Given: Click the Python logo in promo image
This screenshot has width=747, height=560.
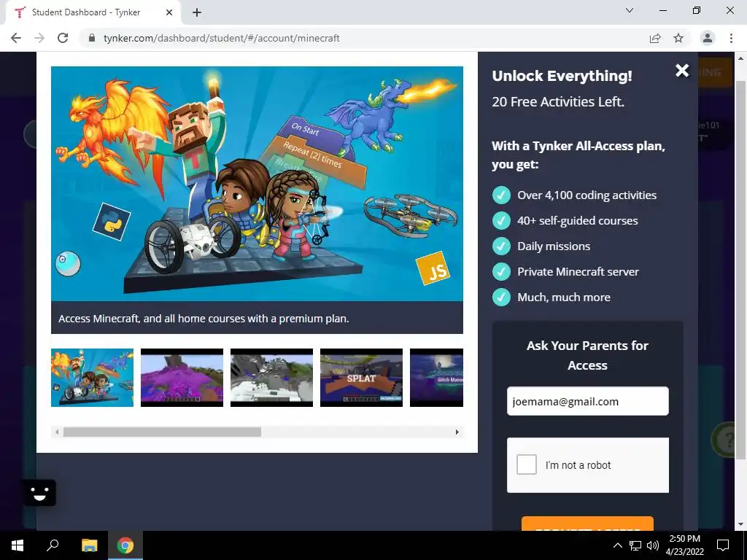Looking at the screenshot, I should pyautogui.click(x=112, y=222).
